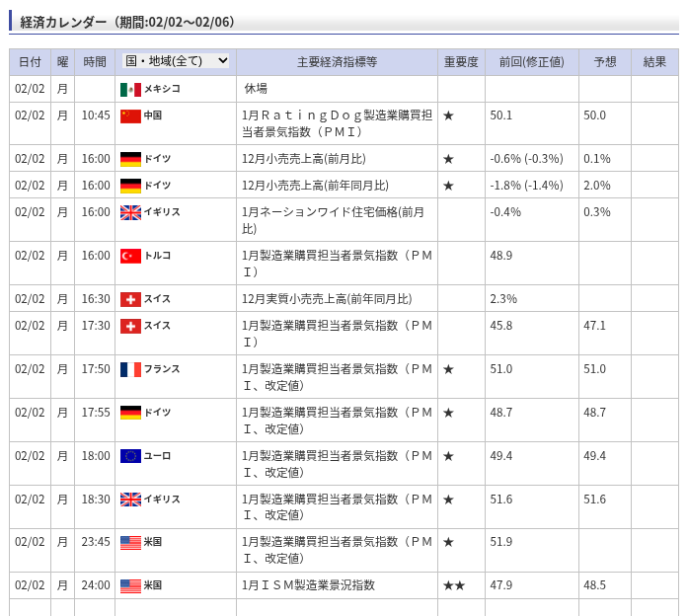Click the Switzerland flag in the 16:30 row
Viewport: 688px width, 616px height.
click(x=130, y=299)
